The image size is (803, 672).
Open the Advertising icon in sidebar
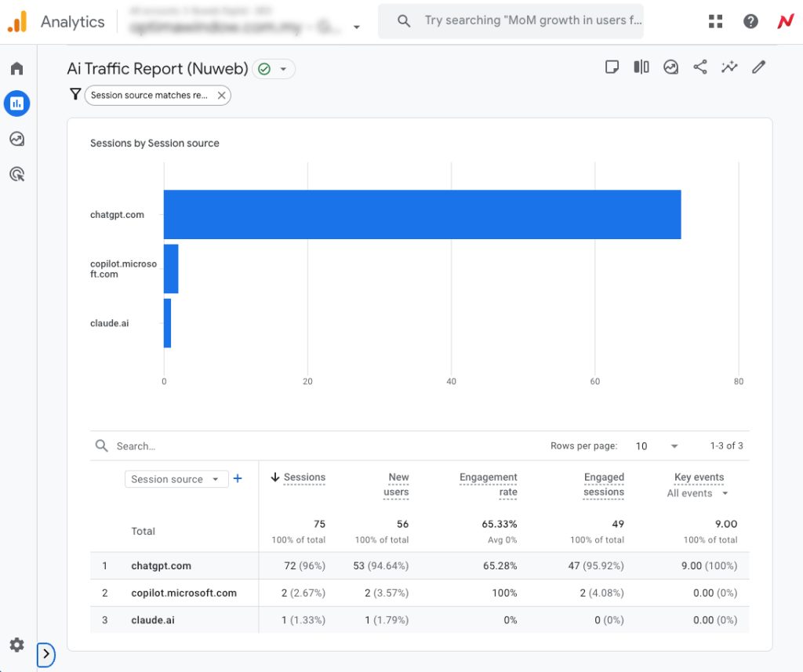[x=16, y=174]
